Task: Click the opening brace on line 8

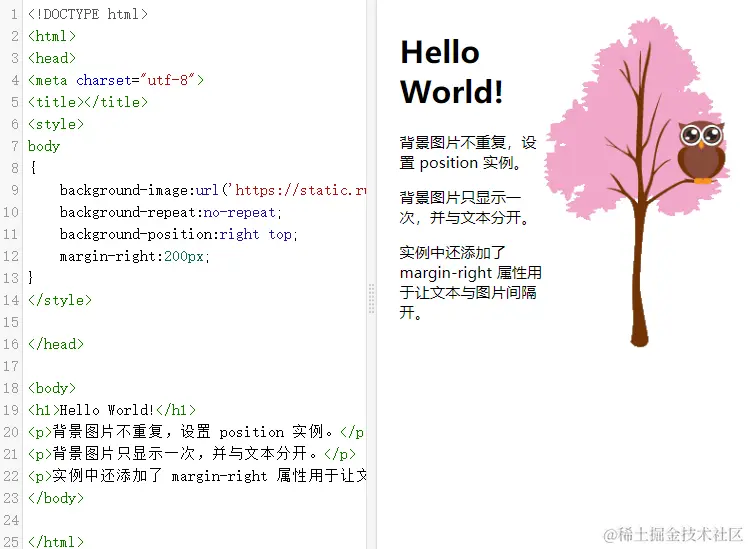Action: click(x=32, y=168)
